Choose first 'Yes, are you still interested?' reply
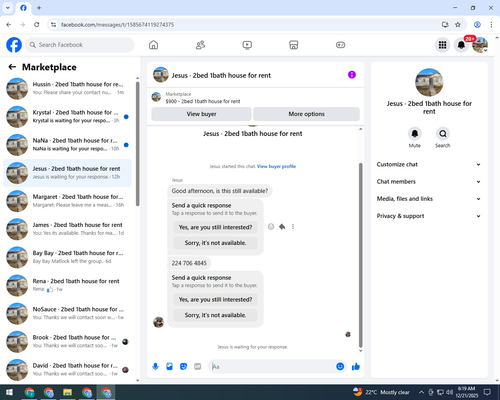The height and width of the screenshot is (400, 500). pos(215,227)
